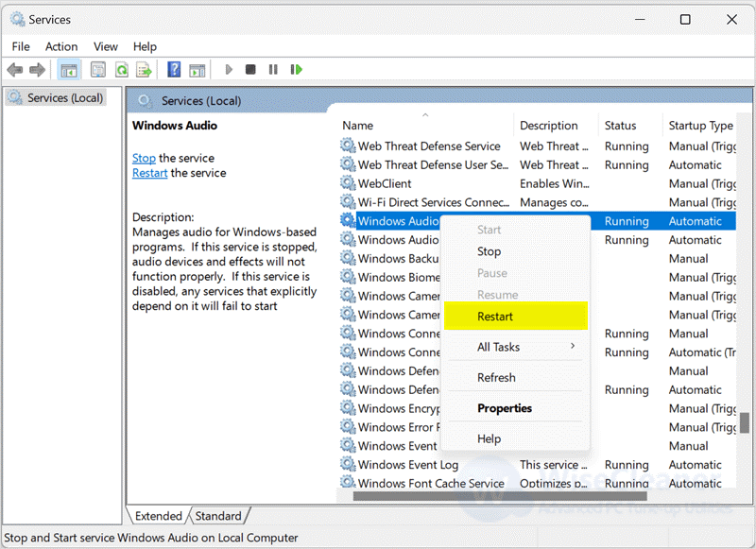Viewport: 756px width, 549px height.
Task: Click the Stop Service square icon
Action: click(250, 70)
